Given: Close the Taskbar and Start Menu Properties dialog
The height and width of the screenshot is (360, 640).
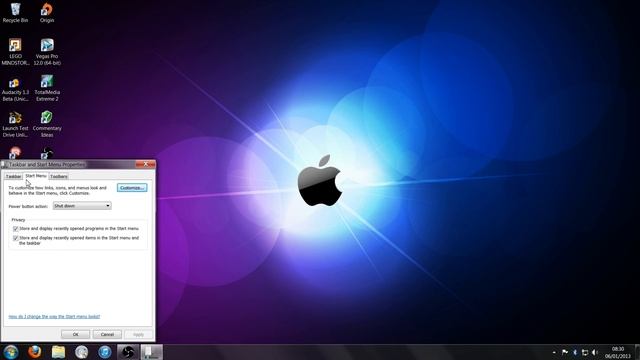Looking at the screenshot, I should 145,164.
